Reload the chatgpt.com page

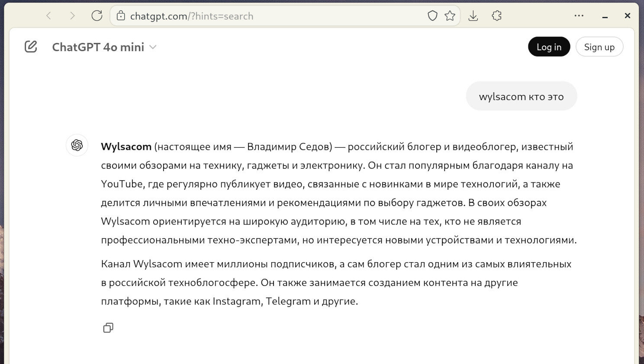pos(97,16)
